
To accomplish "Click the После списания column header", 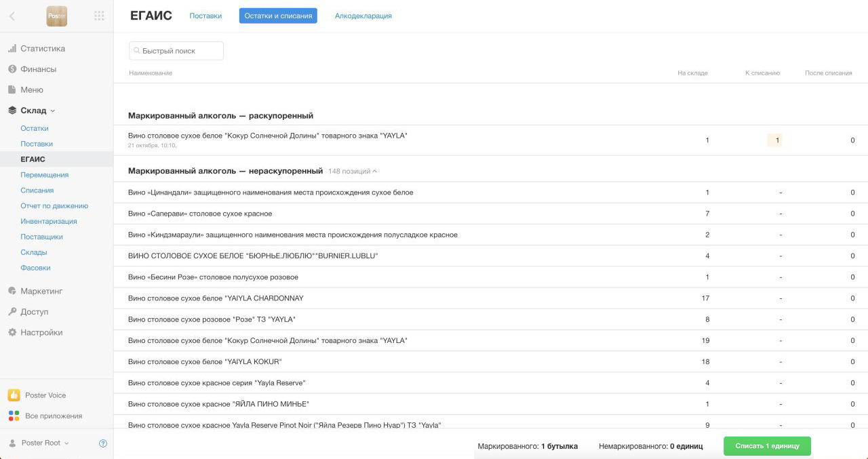I will 829,73.
